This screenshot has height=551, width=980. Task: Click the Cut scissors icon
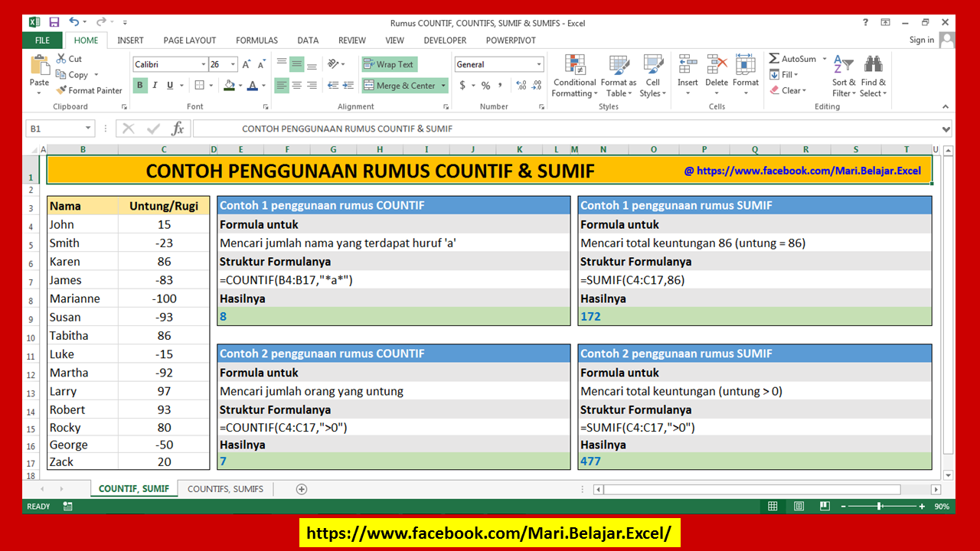pyautogui.click(x=61, y=59)
